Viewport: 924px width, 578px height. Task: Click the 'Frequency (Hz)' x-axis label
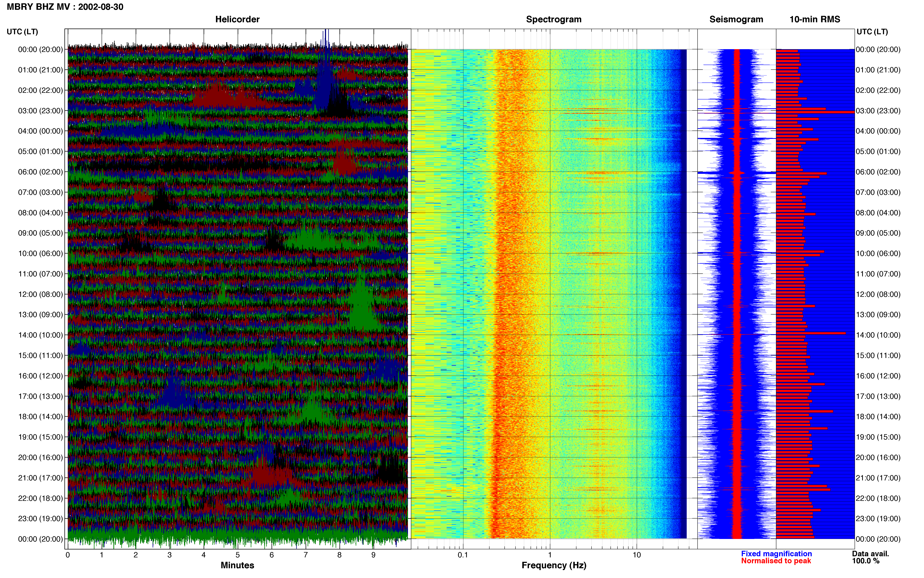pyautogui.click(x=554, y=565)
